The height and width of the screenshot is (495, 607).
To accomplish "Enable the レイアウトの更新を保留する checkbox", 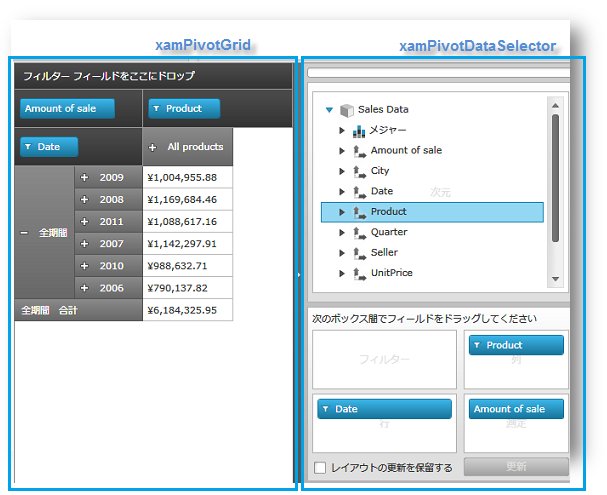I will tap(319, 468).
